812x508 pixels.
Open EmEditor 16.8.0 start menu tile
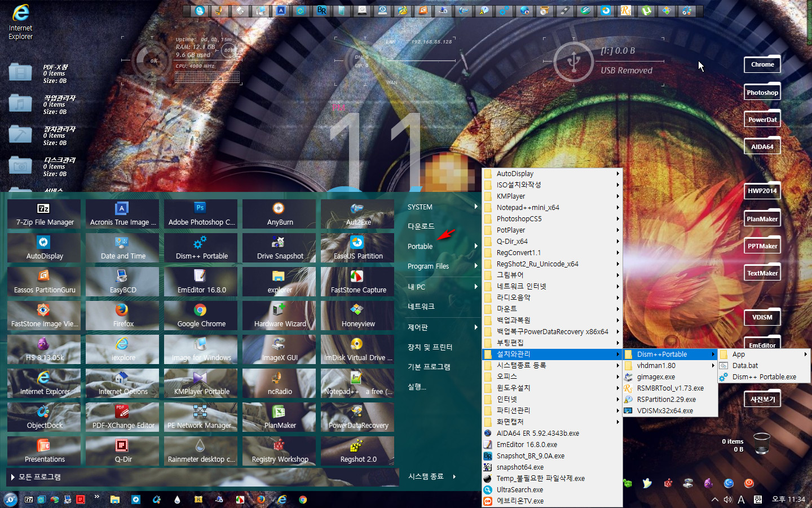(201, 282)
